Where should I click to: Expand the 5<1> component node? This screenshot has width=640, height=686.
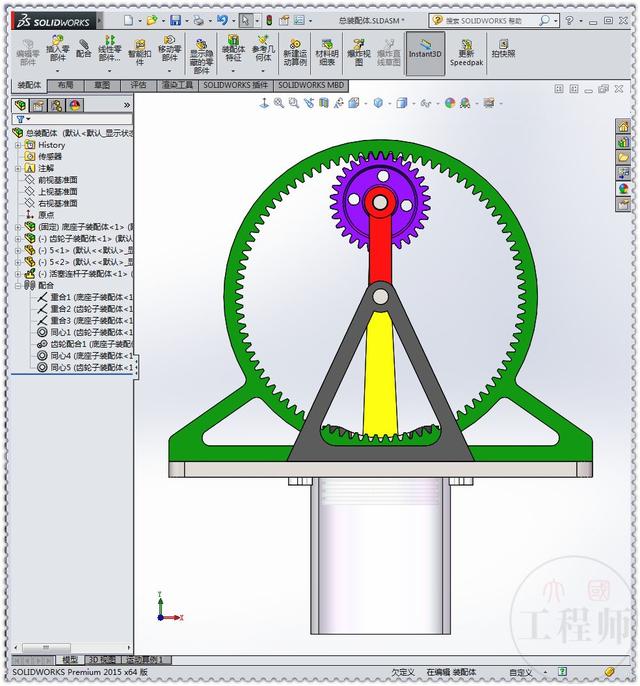coord(18,251)
